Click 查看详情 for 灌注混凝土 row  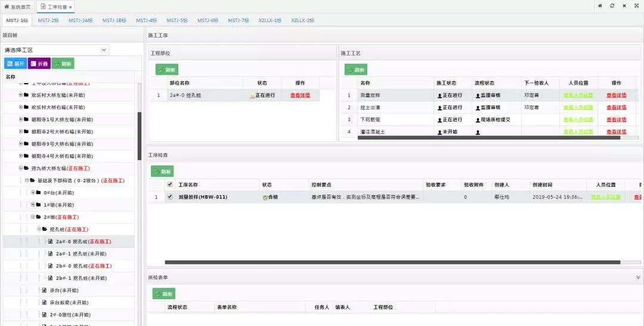617,132
